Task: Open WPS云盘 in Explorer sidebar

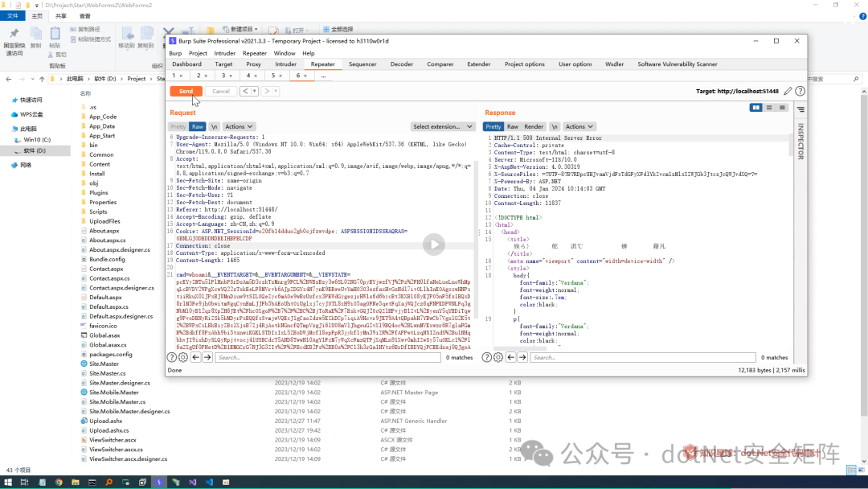Action: click(31, 115)
